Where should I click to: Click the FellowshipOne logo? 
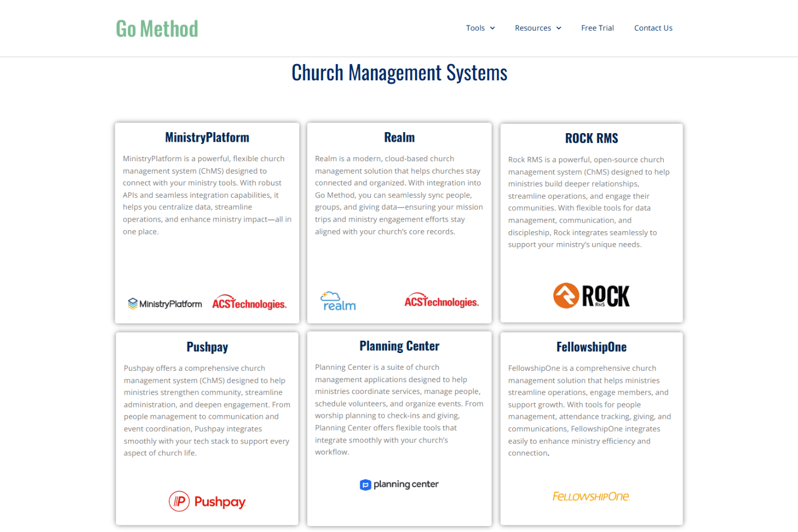pyautogui.click(x=591, y=496)
